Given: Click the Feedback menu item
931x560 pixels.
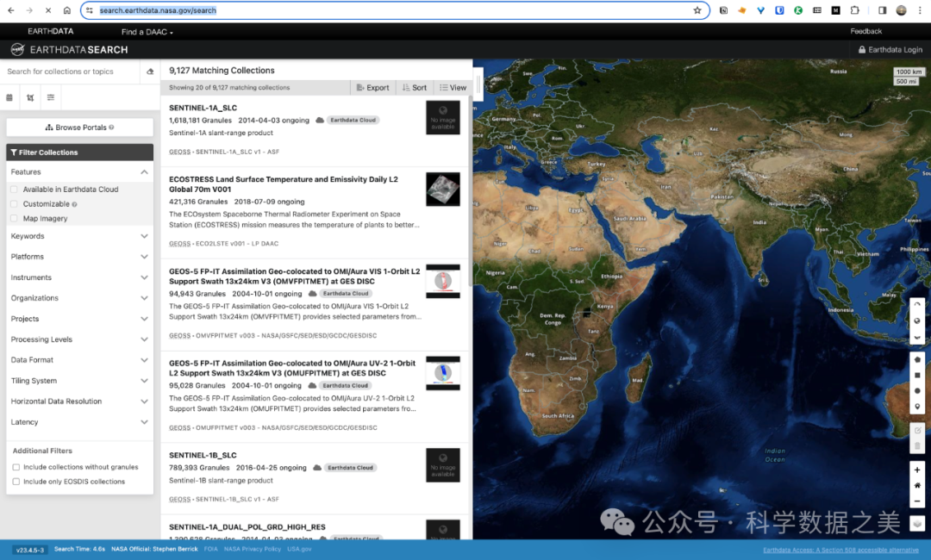Looking at the screenshot, I should click(865, 32).
